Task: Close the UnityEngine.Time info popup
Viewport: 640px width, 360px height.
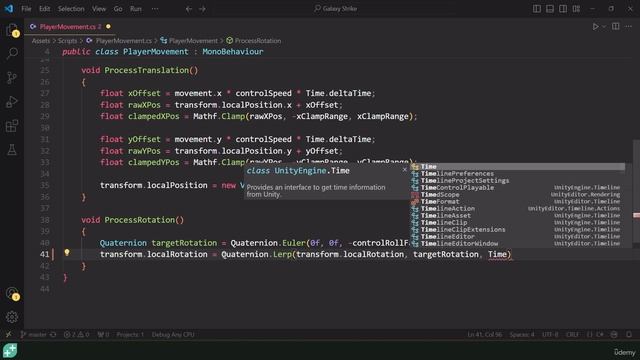Action: 404,170
